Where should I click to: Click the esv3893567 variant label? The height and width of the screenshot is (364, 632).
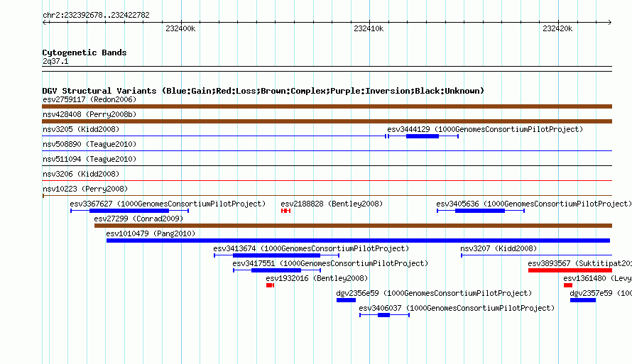(580, 263)
